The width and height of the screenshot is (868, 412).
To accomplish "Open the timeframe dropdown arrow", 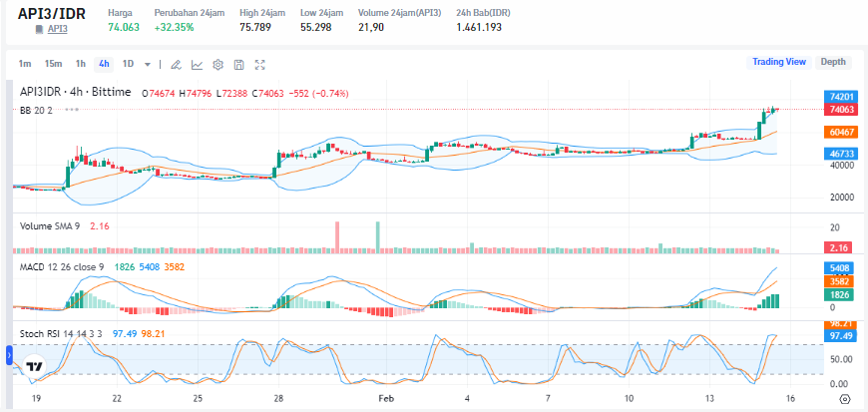I will pos(148,64).
